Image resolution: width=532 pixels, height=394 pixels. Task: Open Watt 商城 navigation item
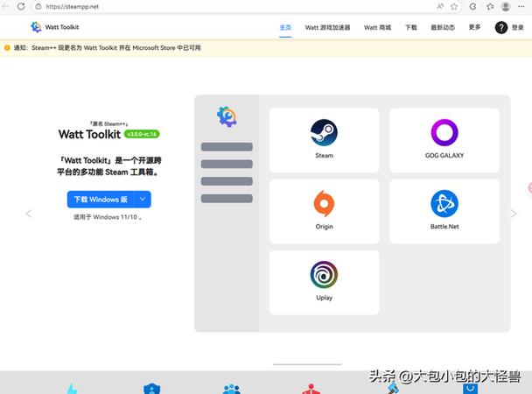click(x=378, y=27)
